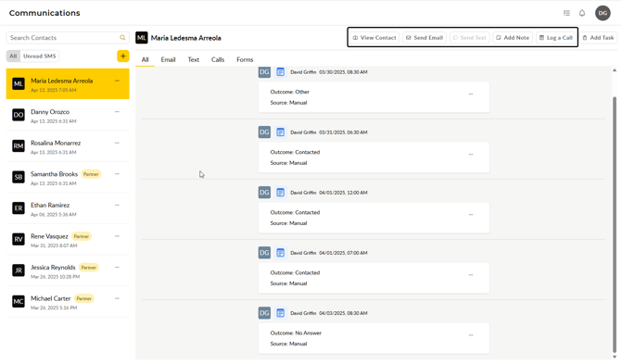Click the Send Text button

tap(470, 38)
